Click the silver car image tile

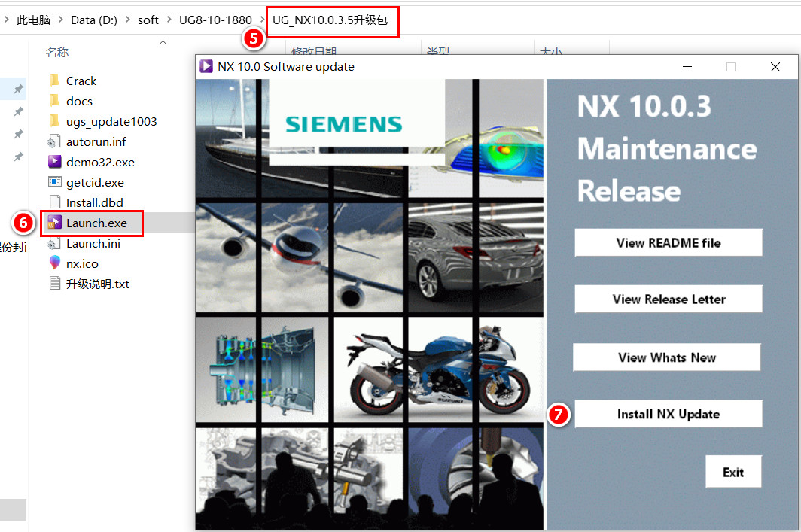(476, 258)
